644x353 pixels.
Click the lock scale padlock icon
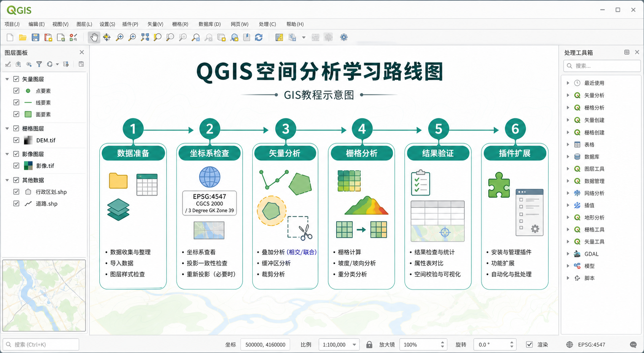(x=369, y=345)
